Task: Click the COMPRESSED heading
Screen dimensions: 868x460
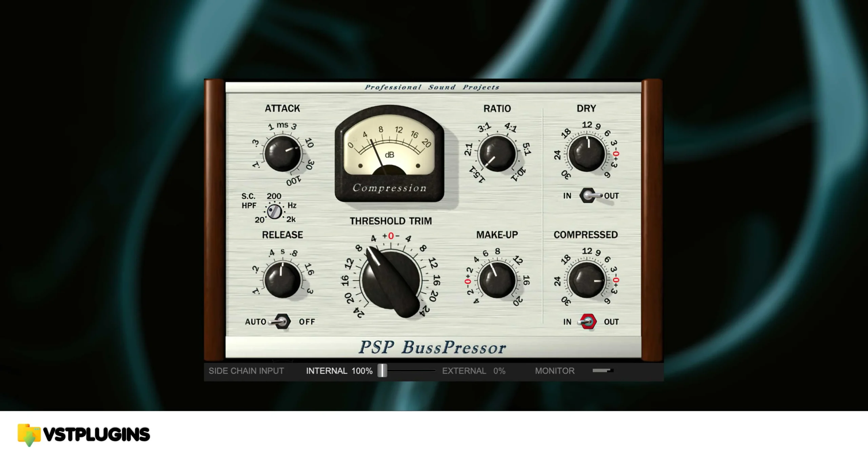Action: click(586, 235)
